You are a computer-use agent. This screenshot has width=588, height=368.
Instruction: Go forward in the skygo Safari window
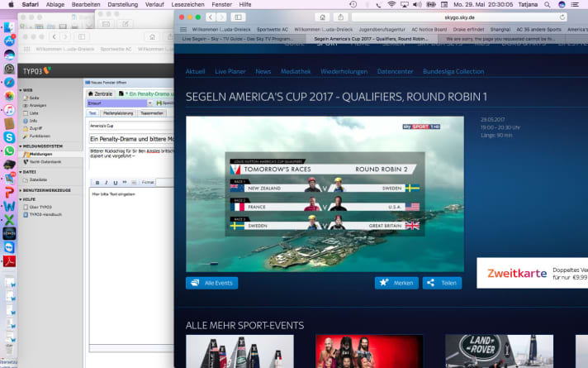[x=221, y=17]
